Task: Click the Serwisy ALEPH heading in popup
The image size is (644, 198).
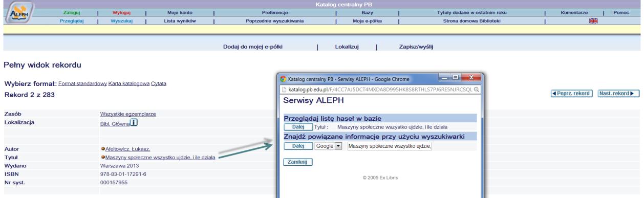Action: (313, 101)
